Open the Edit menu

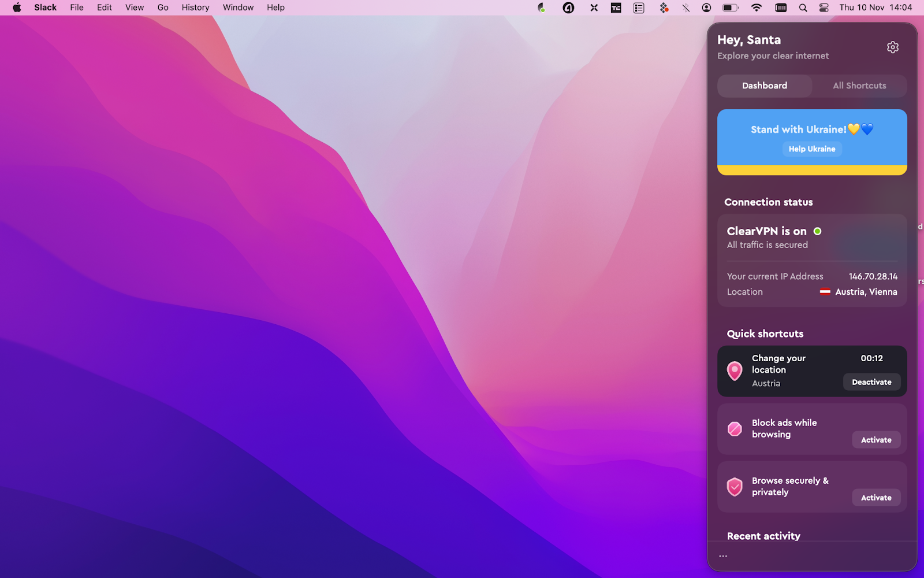pyautogui.click(x=105, y=8)
